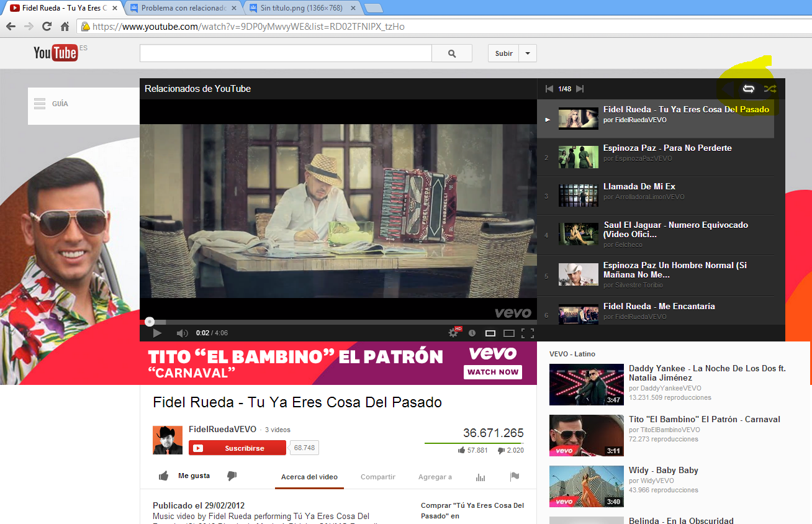Reload the page with the refresh icon

pyautogui.click(x=47, y=27)
